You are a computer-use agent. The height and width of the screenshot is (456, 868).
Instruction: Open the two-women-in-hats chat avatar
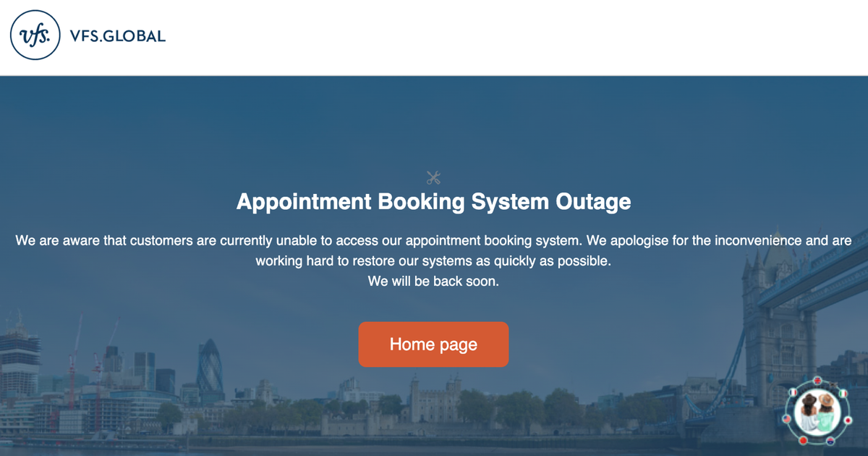coord(817,412)
